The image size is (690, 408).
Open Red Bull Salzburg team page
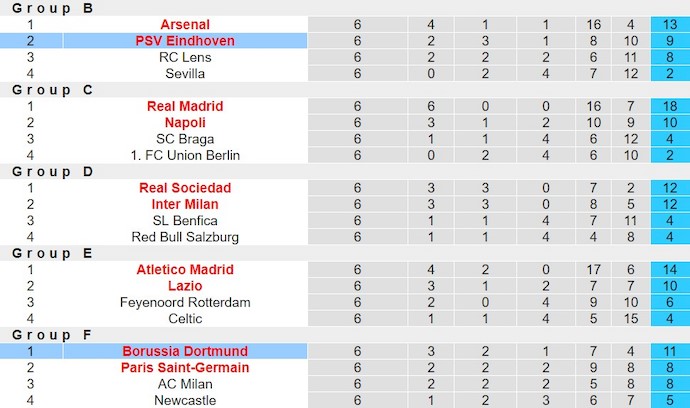click(x=185, y=237)
